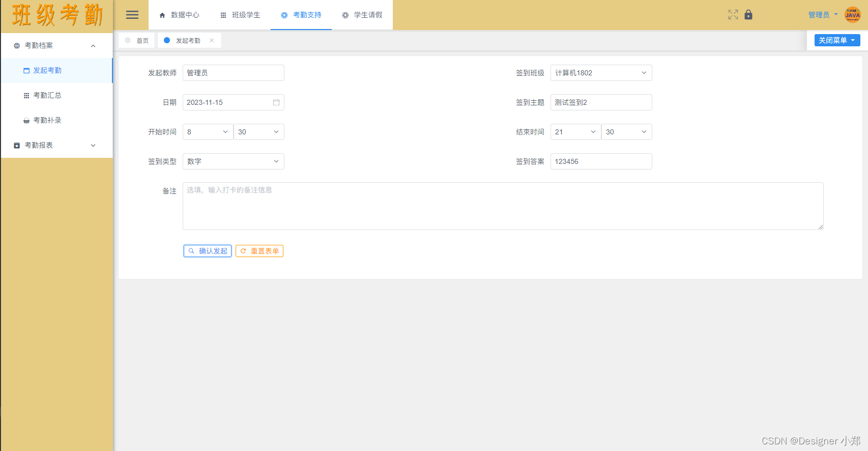Image resolution: width=868 pixels, height=451 pixels.
Task: Click the 重置表单 button
Action: click(259, 251)
